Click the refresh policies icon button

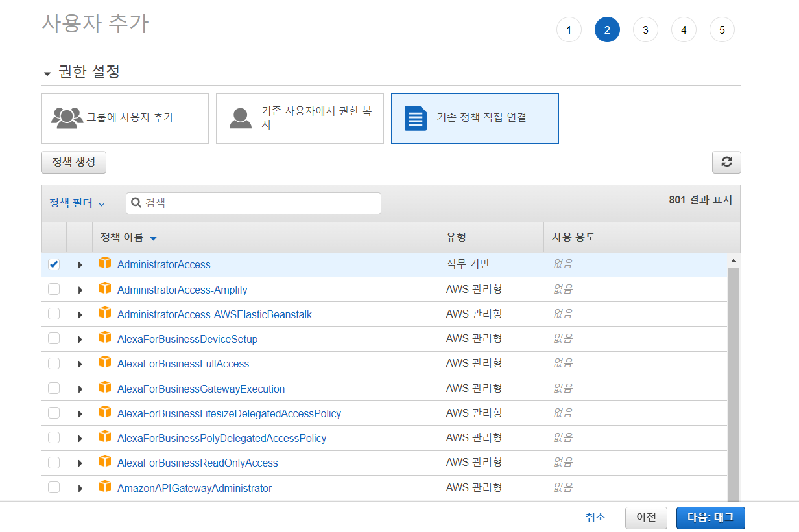point(726,162)
